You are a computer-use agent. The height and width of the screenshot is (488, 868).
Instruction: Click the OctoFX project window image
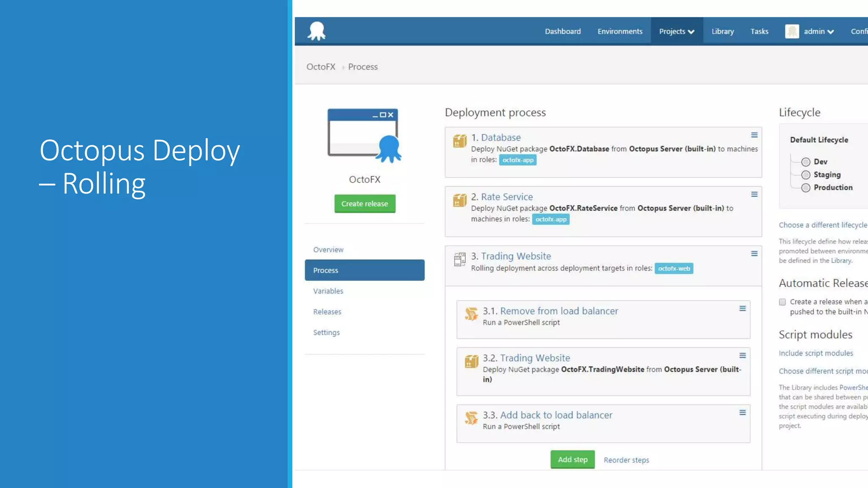(364, 136)
